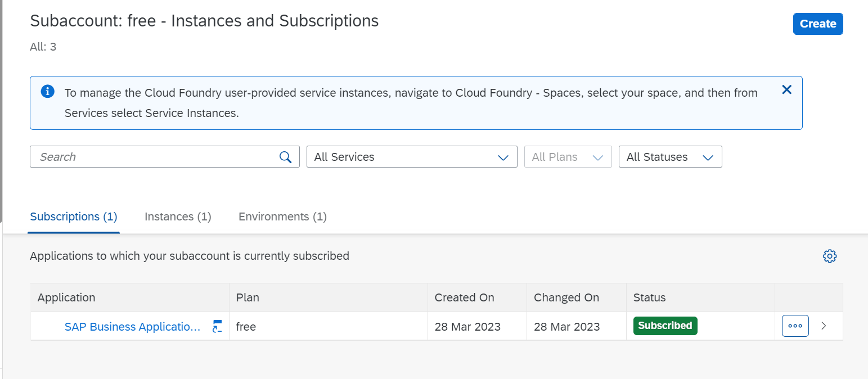
Task: Open the All Statuses dropdown
Action: click(x=670, y=157)
